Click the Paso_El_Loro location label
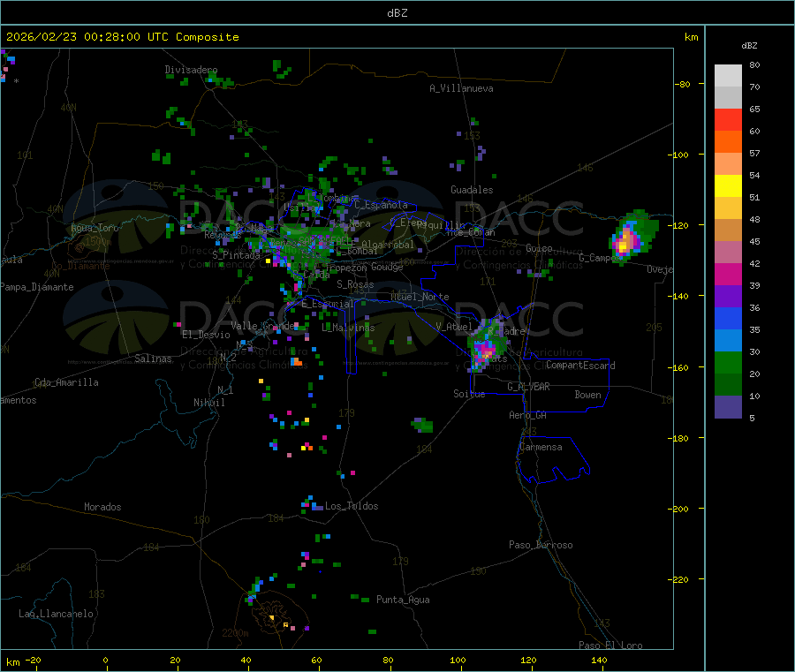The width and height of the screenshot is (795, 672). pos(611,646)
